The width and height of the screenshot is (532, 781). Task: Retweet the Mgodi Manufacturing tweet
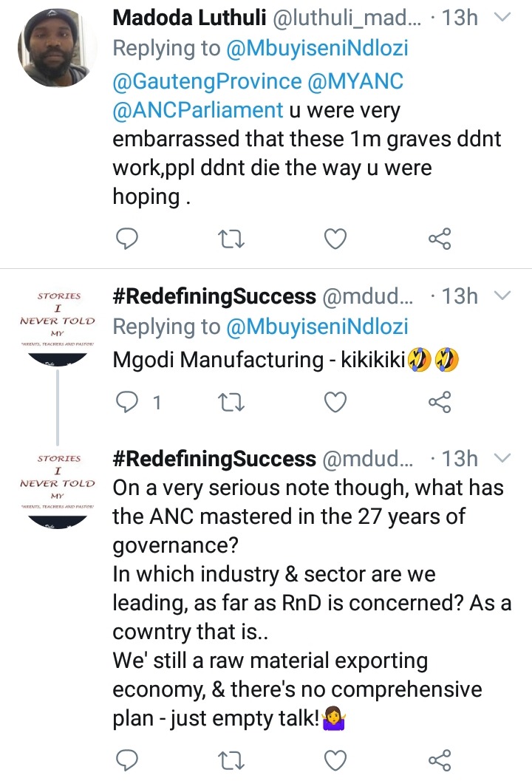click(x=231, y=402)
